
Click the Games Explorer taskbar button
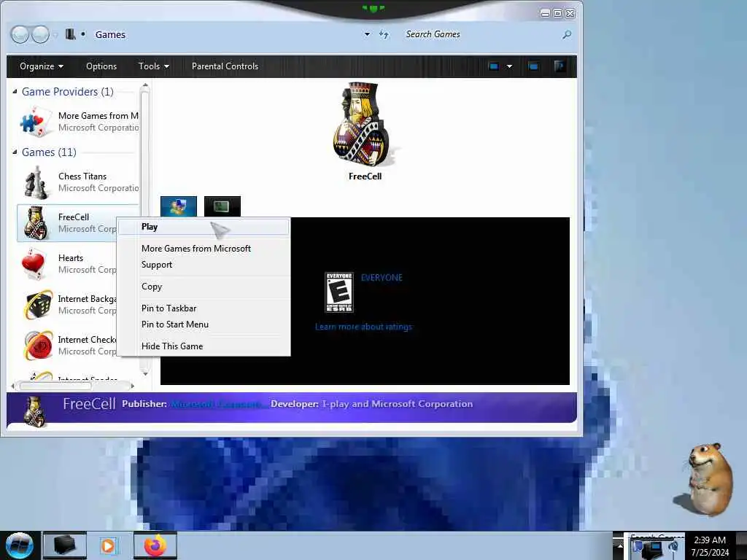click(65, 545)
